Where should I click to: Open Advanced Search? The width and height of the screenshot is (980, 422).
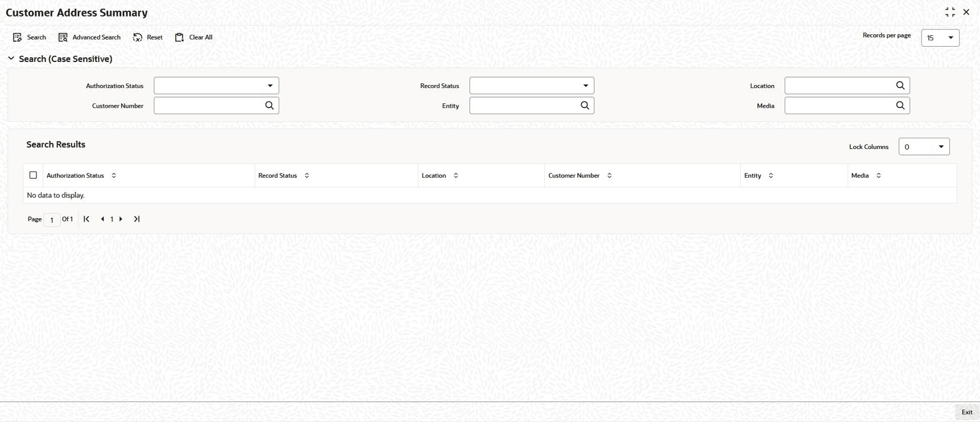pyautogui.click(x=89, y=37)
